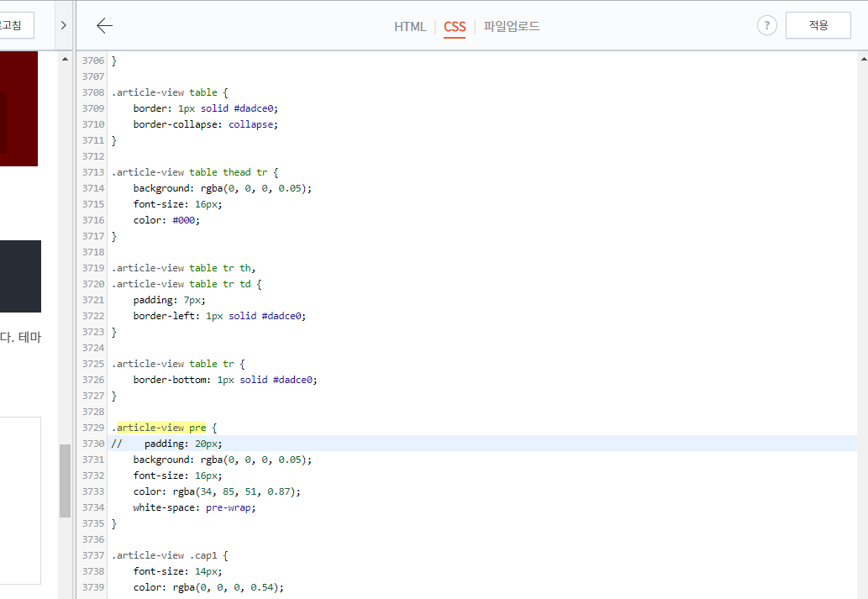Expand the preview panel chevron
The width and height of the screenshot is (868, 599).
pyautogui.click(x=63, y=25)
